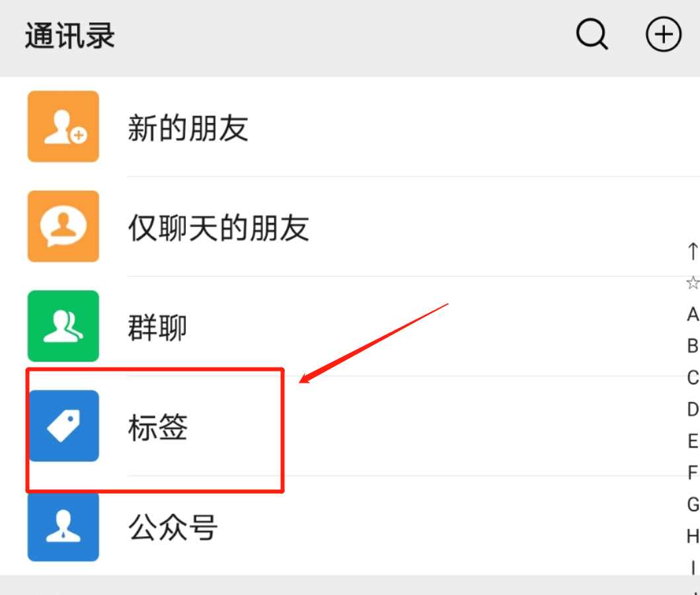
Task: Tap the plus circle add icon
Action: click(664, 34)
